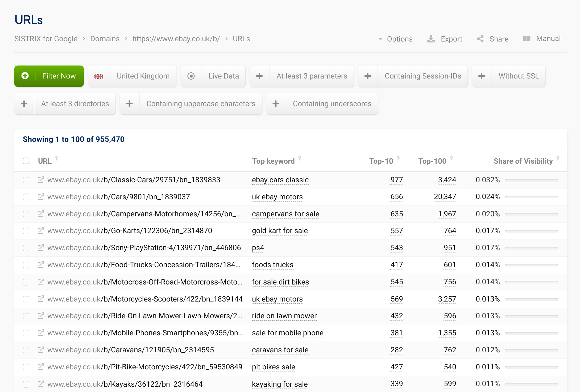
Task: Open keyword link kayaking for sale
Action: tap(280, 384)
